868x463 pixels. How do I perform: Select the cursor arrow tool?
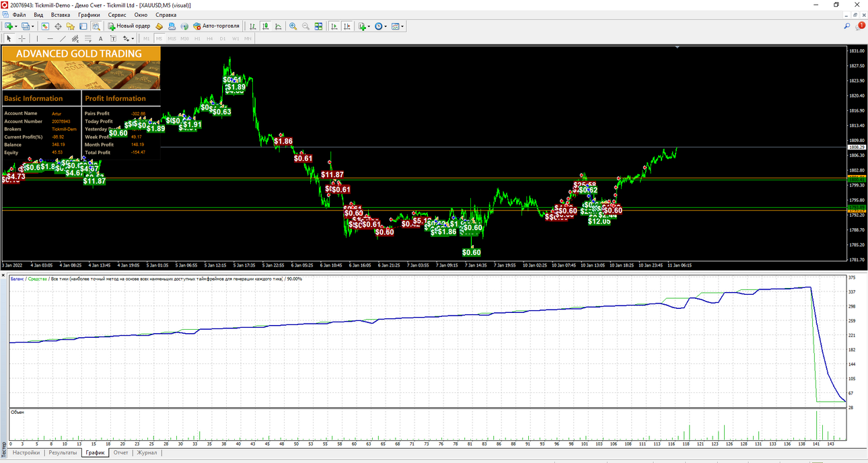[9, 38]
